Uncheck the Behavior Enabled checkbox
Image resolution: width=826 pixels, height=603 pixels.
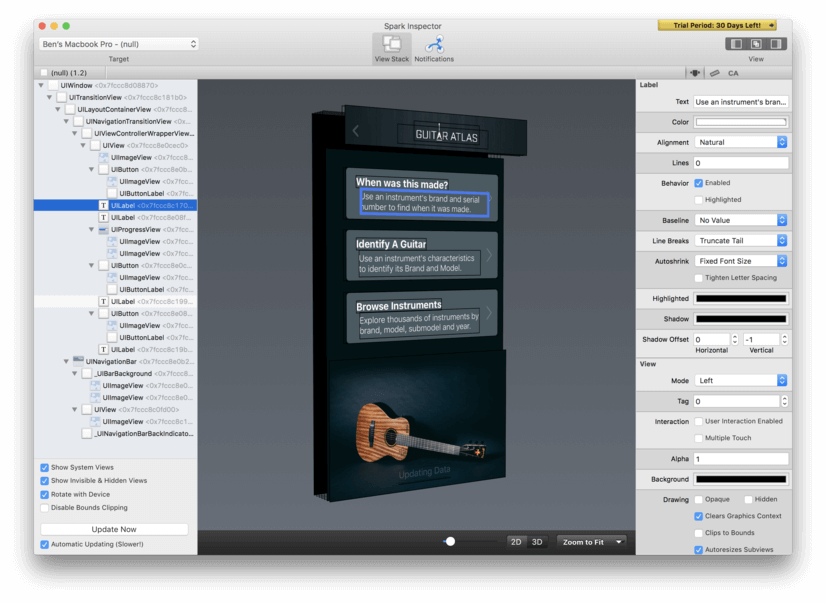pos(699,183)
